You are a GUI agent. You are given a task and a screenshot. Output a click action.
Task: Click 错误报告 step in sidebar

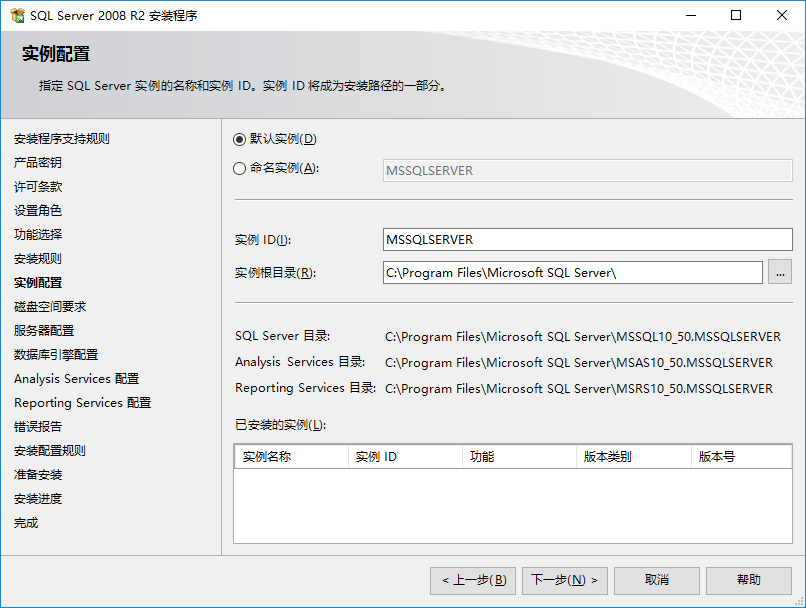pyautogui.click(x=38, y=427)
